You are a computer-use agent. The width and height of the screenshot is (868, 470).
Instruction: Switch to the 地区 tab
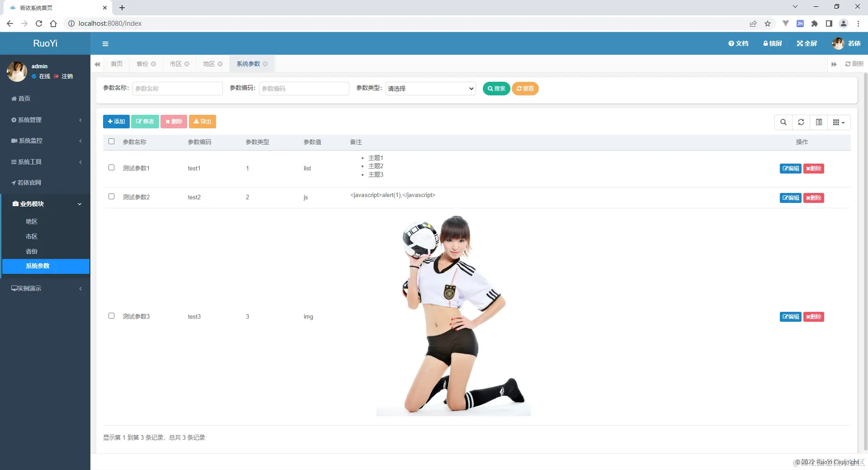pos(209,64)
